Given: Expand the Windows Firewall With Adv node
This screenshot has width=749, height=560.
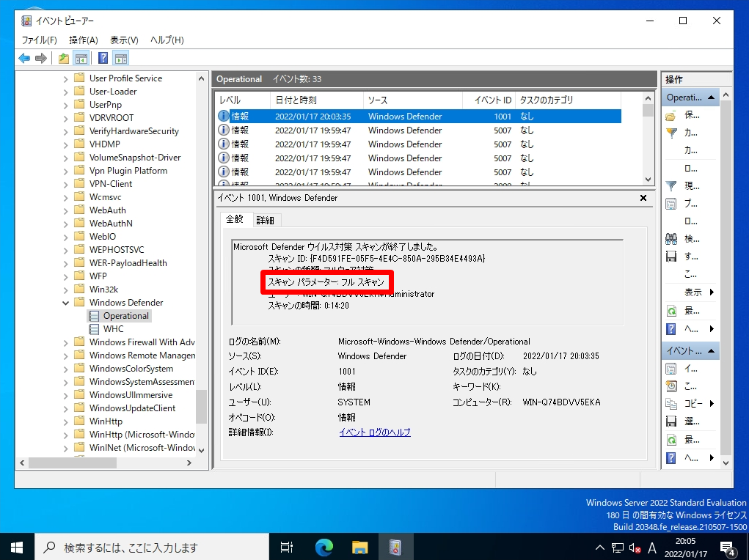Looking at the screenshot, I should [x=66, y=342].
